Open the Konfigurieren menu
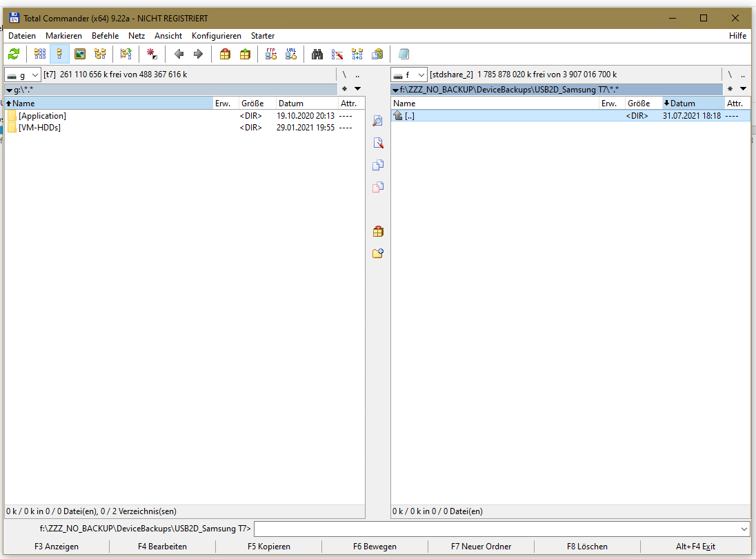756x559 pixels. 217,36
